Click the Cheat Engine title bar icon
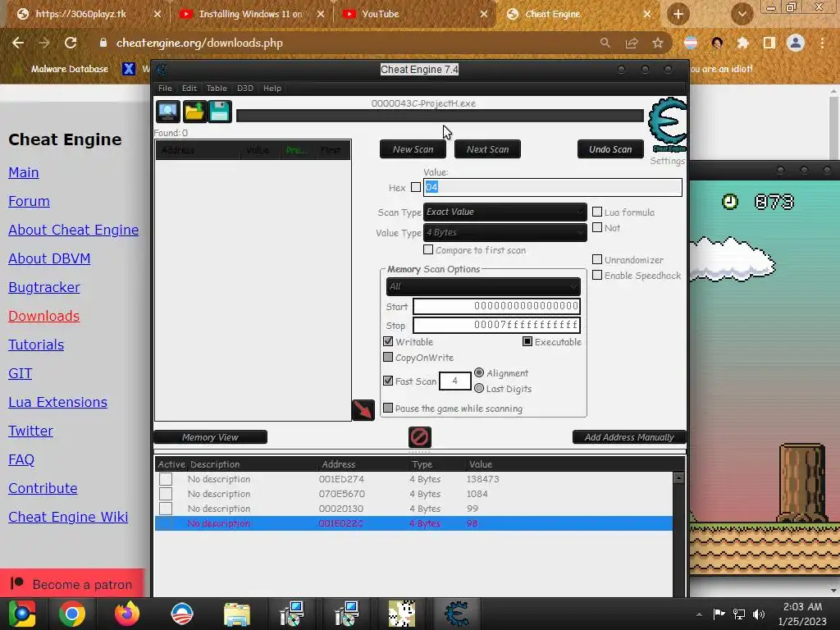Image resolution: width=840 pixels, height=630 pixels. click(162, 69)
